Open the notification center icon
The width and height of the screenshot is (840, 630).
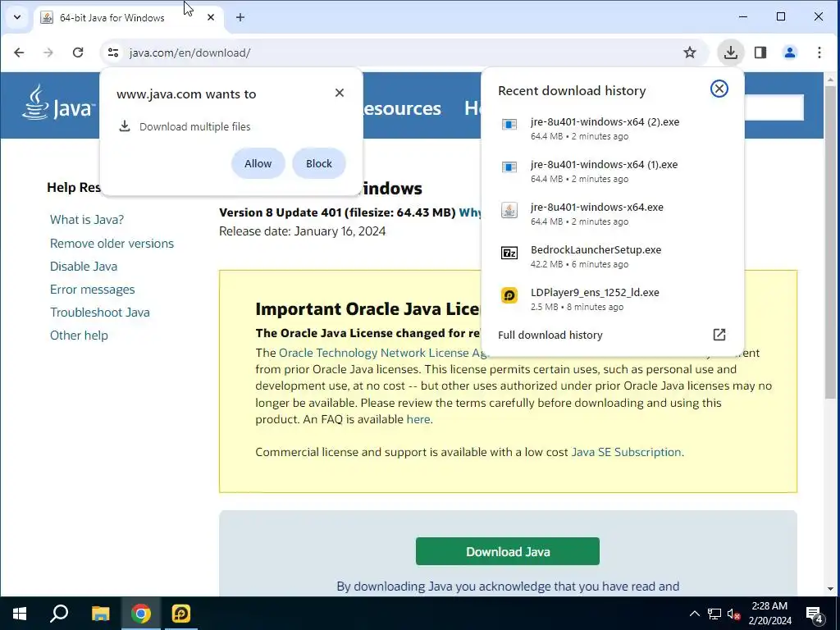click(x=814, y=614)
